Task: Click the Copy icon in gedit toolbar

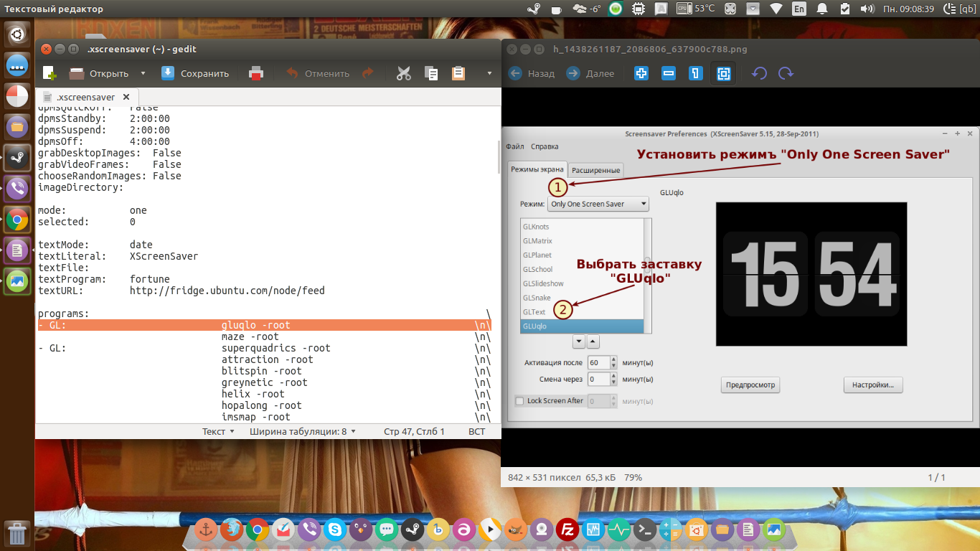Action: pos(431,73)
